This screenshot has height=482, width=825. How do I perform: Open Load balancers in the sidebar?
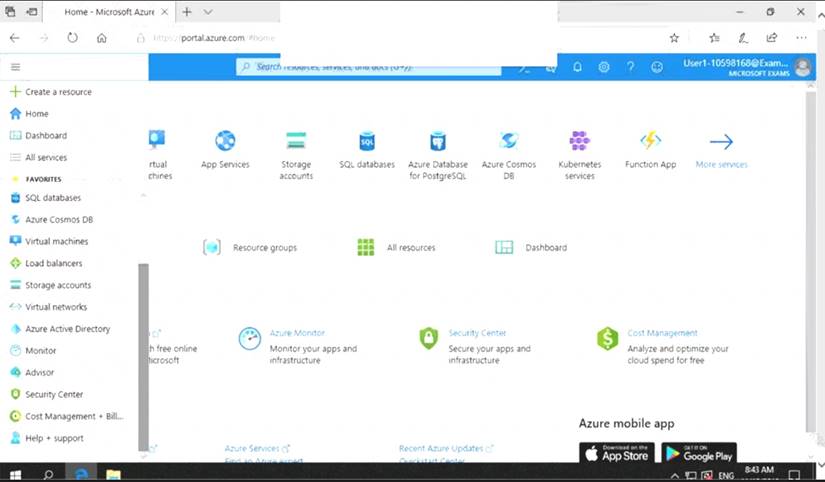[x=46, y=263]
